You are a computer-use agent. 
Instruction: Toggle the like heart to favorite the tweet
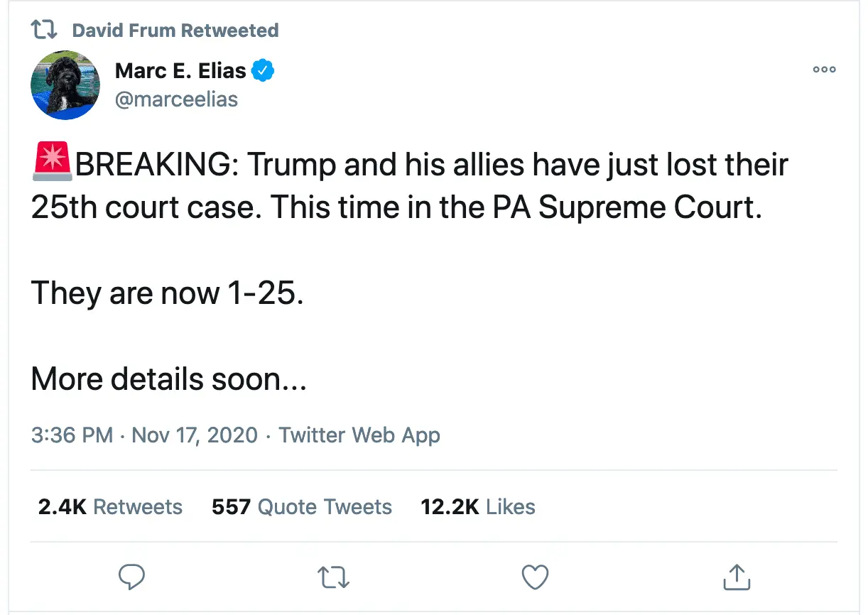pos(535,577)
